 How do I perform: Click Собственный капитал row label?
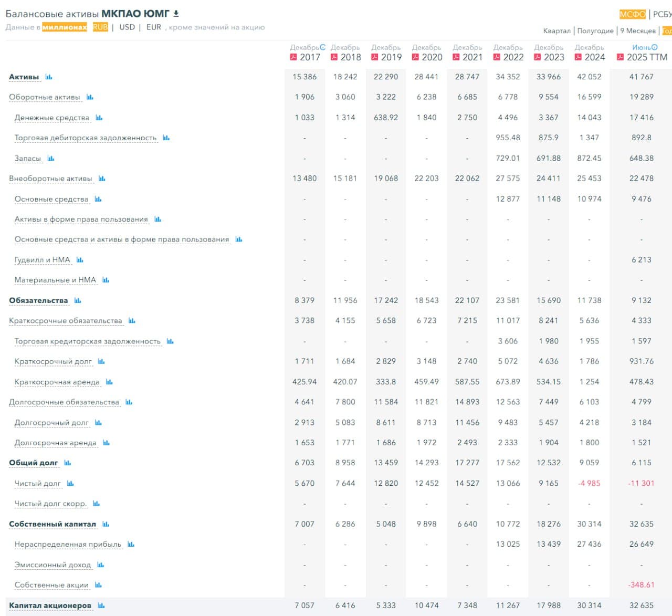[52, 524]
